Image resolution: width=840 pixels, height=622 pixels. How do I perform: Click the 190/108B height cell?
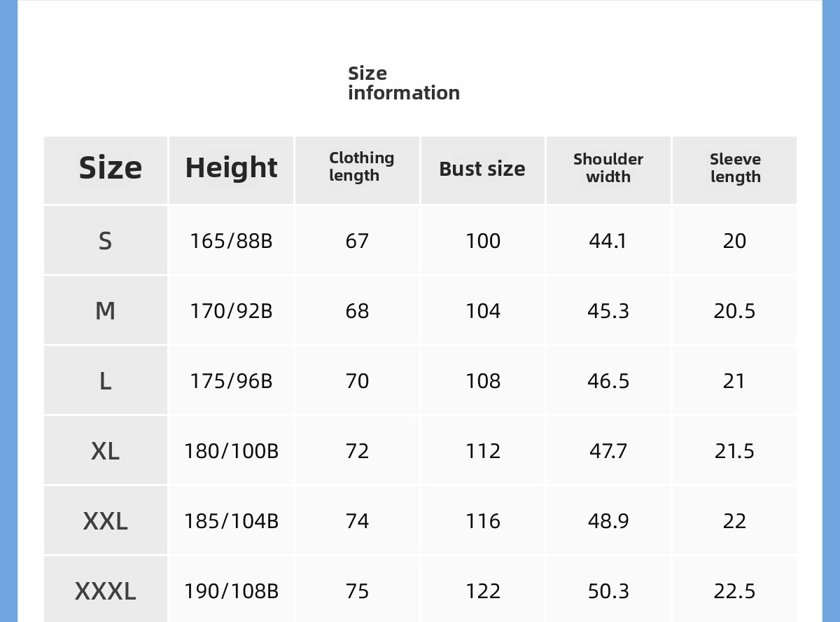pyautogui.click(x=231, y=591)
